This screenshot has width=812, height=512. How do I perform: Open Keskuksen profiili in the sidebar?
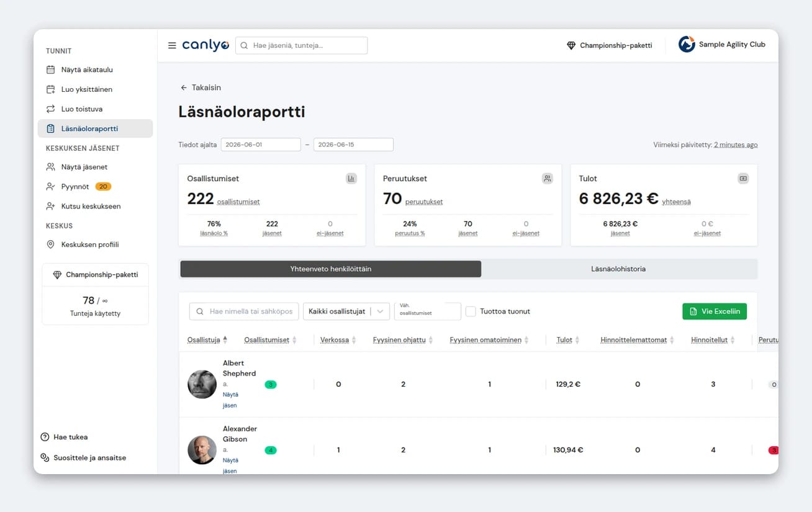pyautogui.click(x=95, y=245)
